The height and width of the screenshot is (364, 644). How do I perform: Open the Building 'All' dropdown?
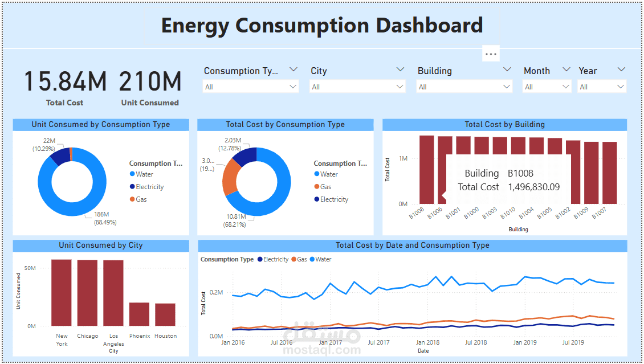(464, 87)
